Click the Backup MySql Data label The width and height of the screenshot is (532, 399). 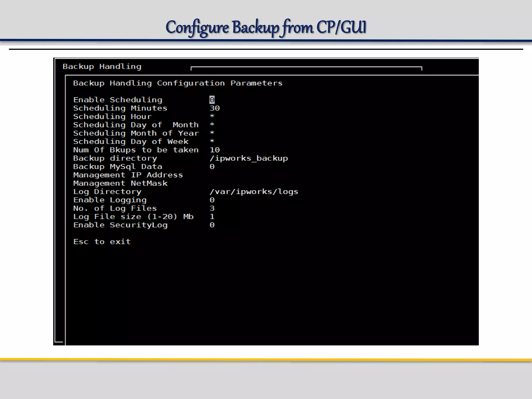click(118, 167)
